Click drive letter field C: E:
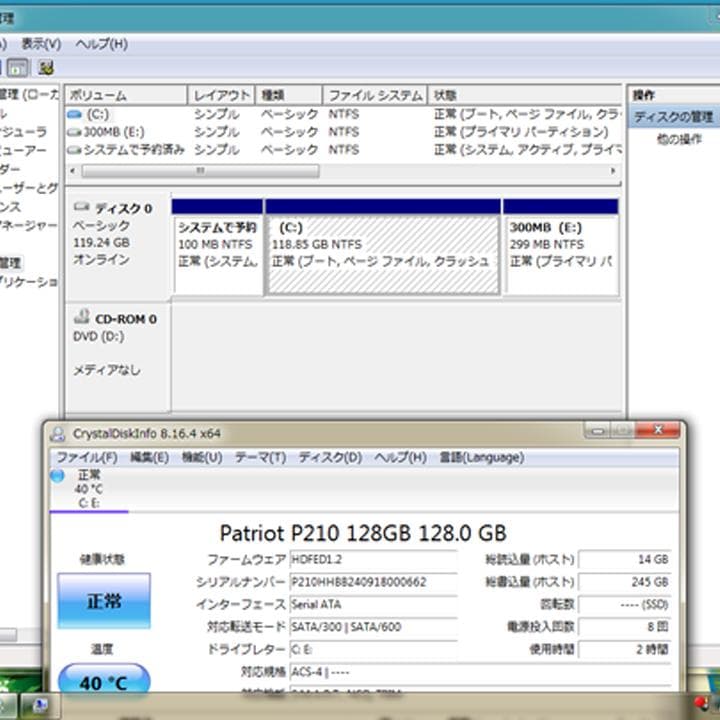This screenshot has height=720, width=720. pos(373,650)
